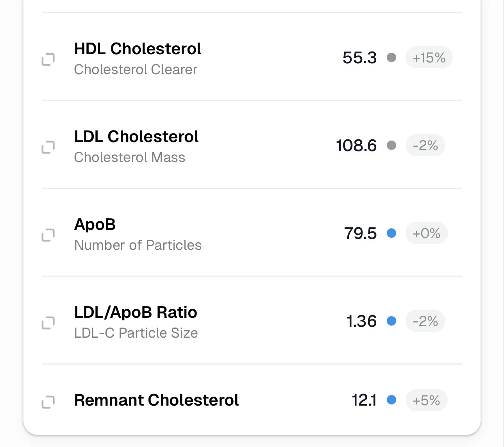Select the -2% badge for LDL Cholesterol

coord(425,146)
